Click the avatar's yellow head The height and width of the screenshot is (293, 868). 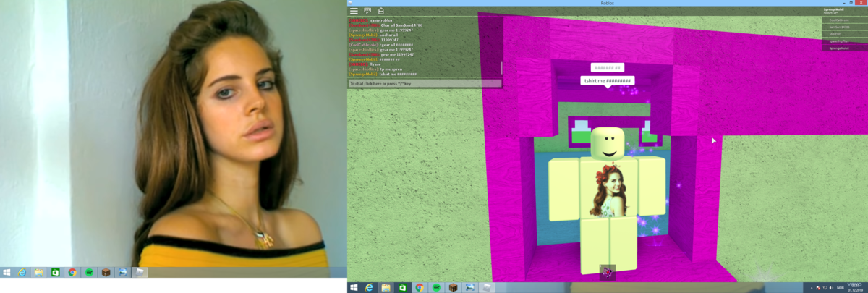pos(608,143)
